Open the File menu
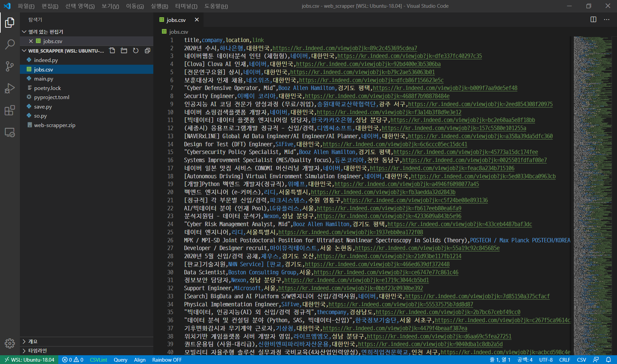The height and width of the screenshot is (364, 617). (26, 6)
